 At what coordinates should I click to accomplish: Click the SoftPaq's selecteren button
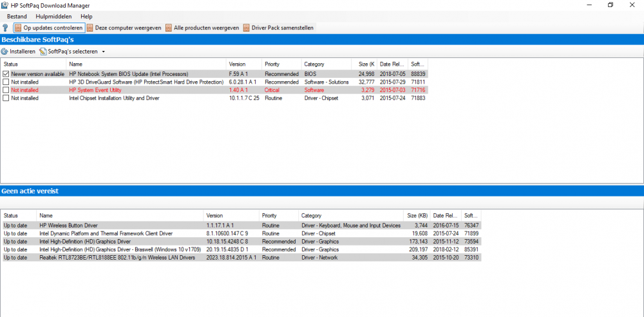click(x=69, y=52)
